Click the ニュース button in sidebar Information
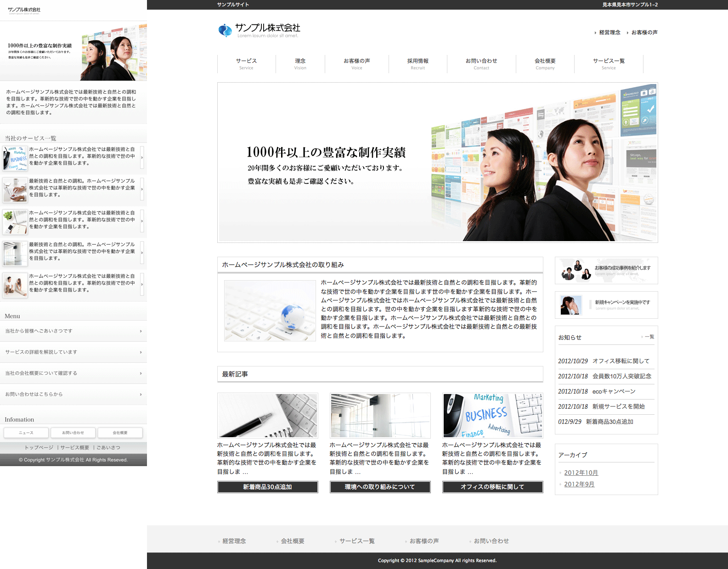Screen dimensions: 728x569 point(26,433)
